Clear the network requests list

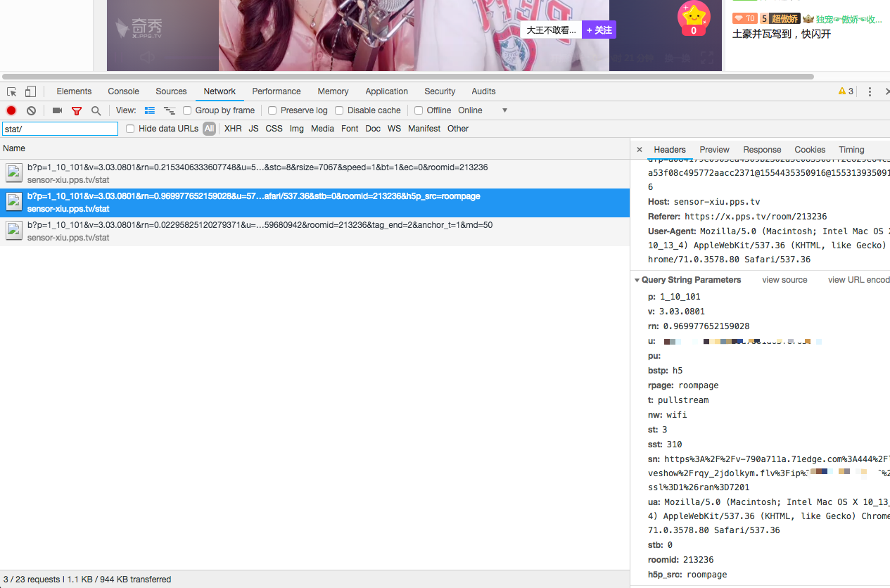click(x=30, y=110)
